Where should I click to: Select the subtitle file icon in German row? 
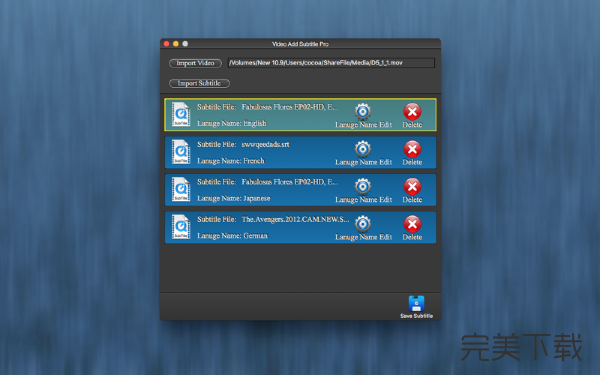coord(181,227)
